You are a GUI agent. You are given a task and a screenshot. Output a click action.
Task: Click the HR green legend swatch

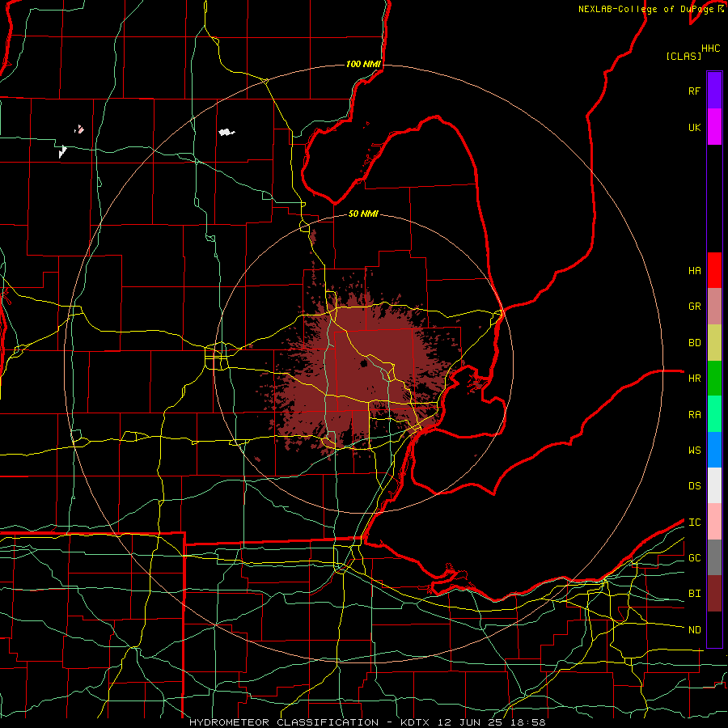[x=714, y=379]
